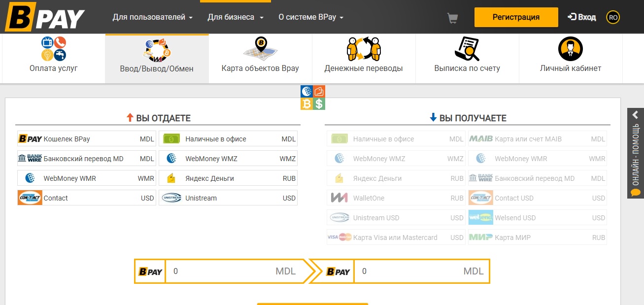
Task: Expand the Для бизнеса dropdown menu
Action: pyautogui.click(x=236, y=17)
